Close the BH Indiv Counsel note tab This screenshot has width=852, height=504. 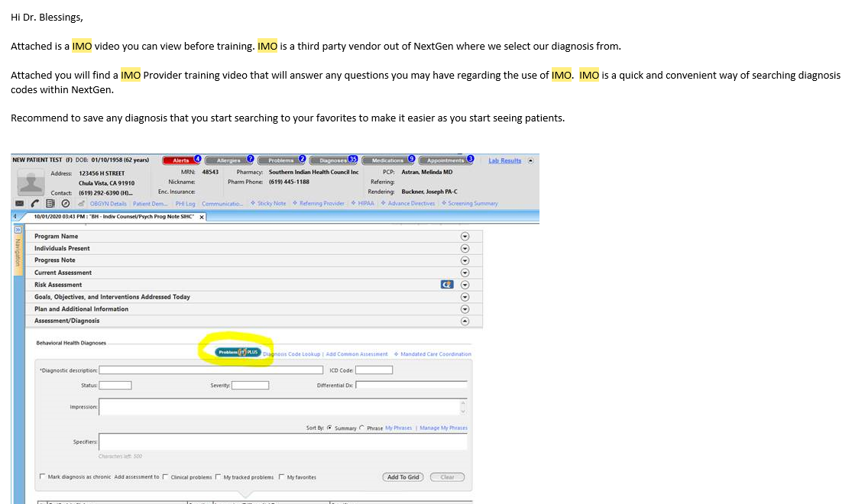pos(202,217)
